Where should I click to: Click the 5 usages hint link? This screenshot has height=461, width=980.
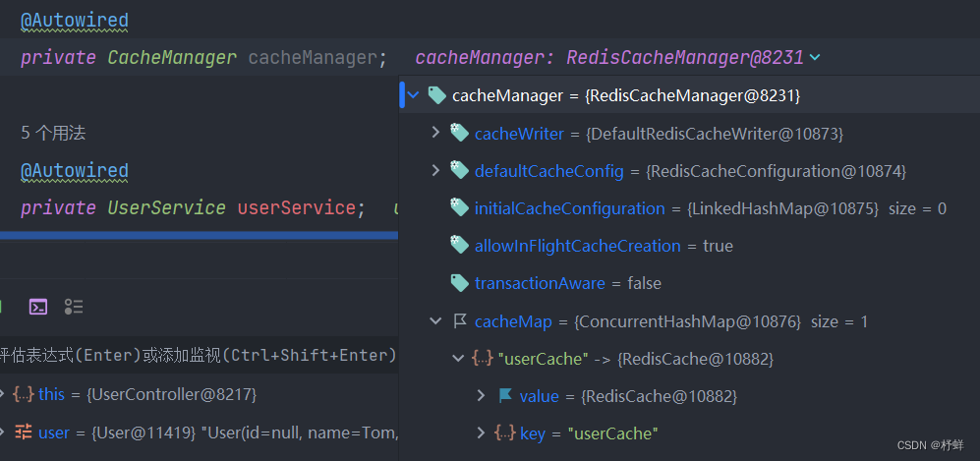60,133
